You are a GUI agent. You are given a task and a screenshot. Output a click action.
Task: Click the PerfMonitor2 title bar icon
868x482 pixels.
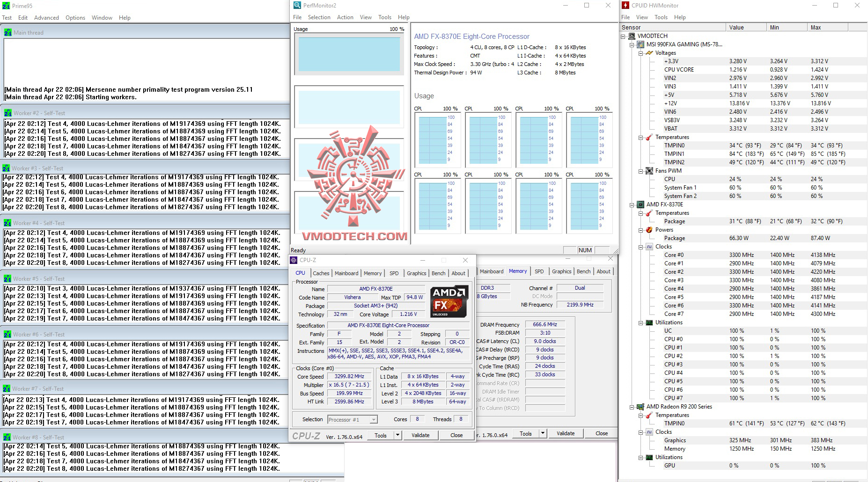pyautogui.click(x=297, y=5)
